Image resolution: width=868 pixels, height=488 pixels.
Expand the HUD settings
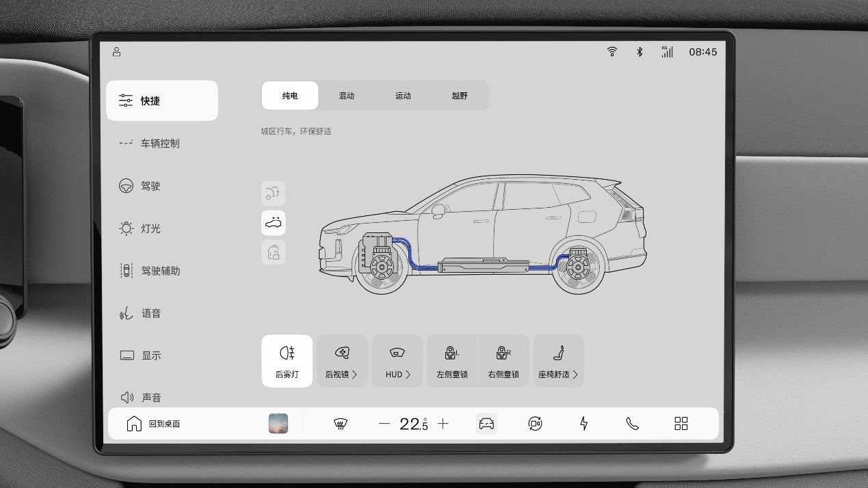pyautogui.click(x=397, y=361)
